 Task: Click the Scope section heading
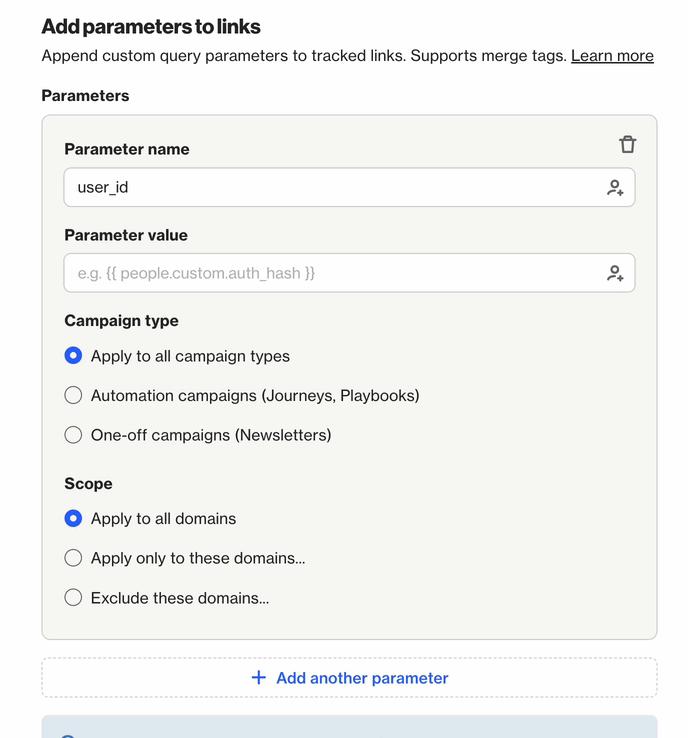tap(88, 483)
